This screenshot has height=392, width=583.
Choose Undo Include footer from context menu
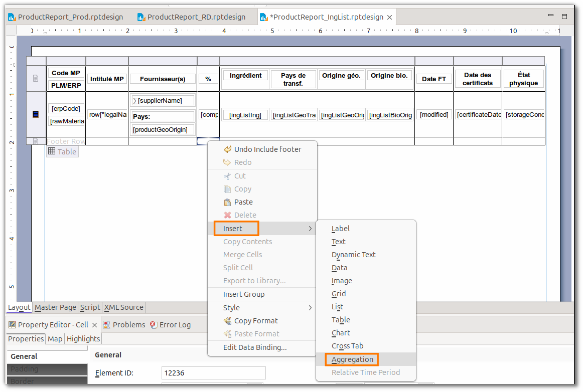pyautogui.click(x=262, y=149)
